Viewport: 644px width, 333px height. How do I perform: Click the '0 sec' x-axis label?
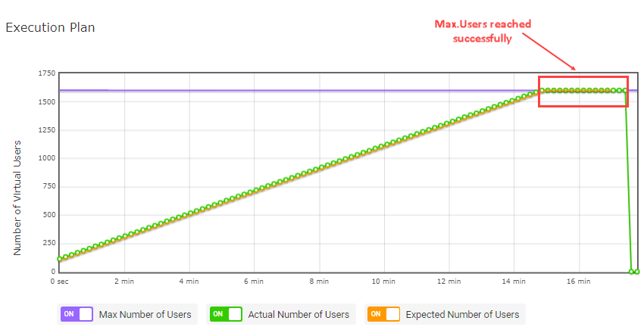[60, 282]
